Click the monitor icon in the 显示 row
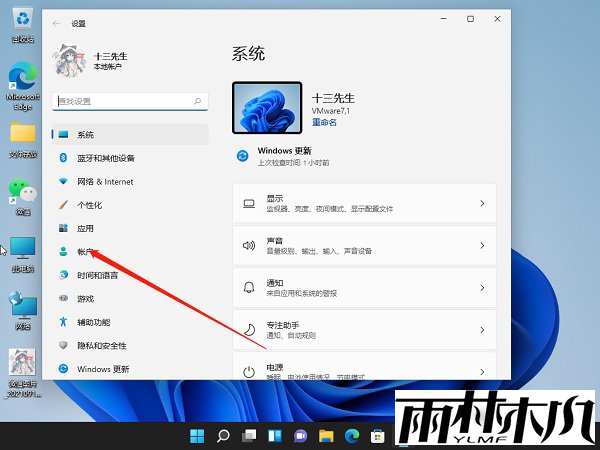The height and width of the screenshot is (450, 600). pyautogui.click(x=249, y=203)
